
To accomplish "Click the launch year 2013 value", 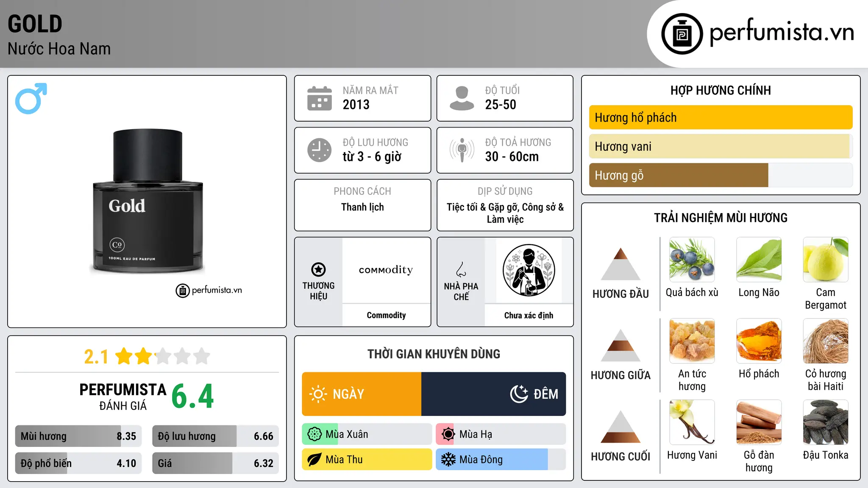I will [x=356, y=105].
